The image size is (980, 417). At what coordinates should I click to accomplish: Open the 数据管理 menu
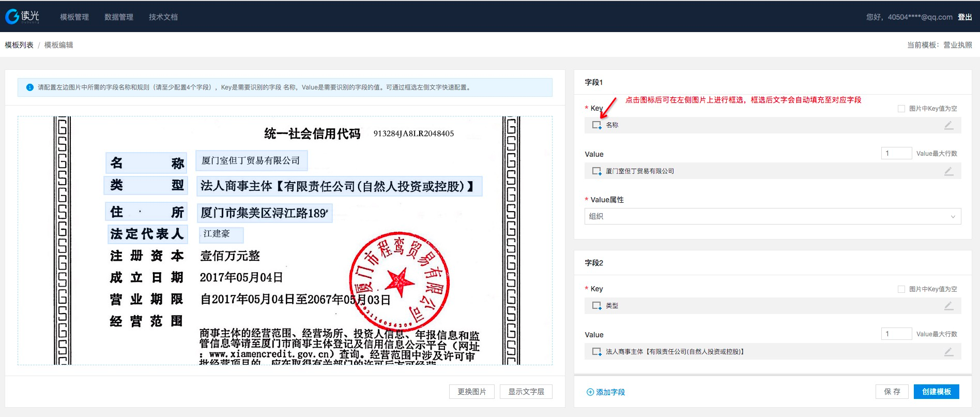[x=119, y=17]
